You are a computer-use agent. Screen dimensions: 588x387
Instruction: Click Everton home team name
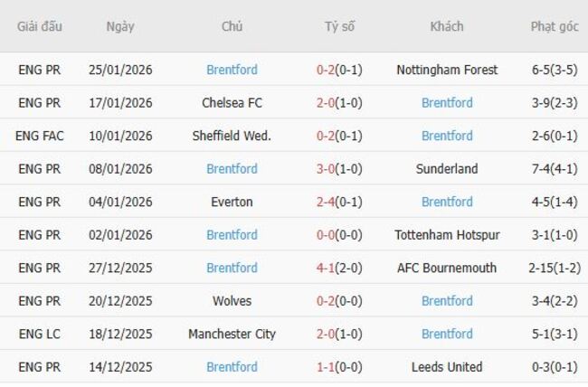tap(232, 202)
